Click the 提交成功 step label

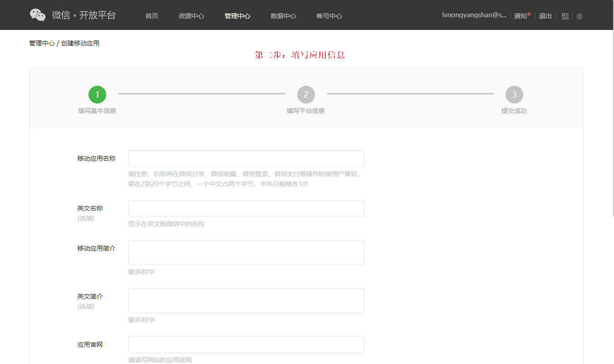pos(514,111)
